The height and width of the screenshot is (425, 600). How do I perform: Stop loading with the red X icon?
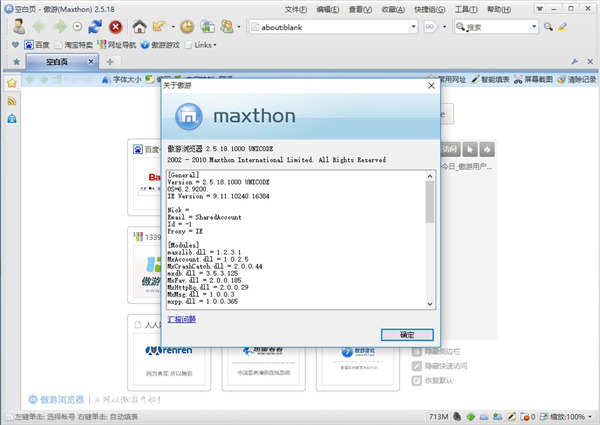point(116,27)
